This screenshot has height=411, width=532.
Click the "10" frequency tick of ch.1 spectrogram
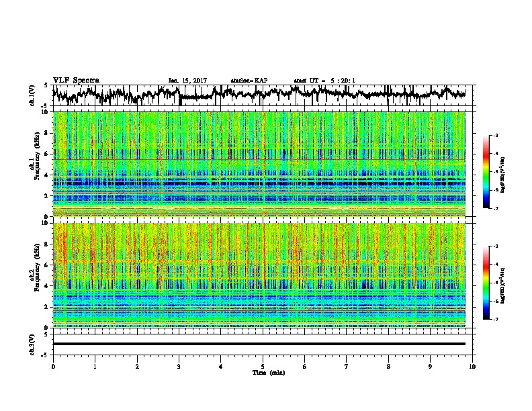coord(46,112)
